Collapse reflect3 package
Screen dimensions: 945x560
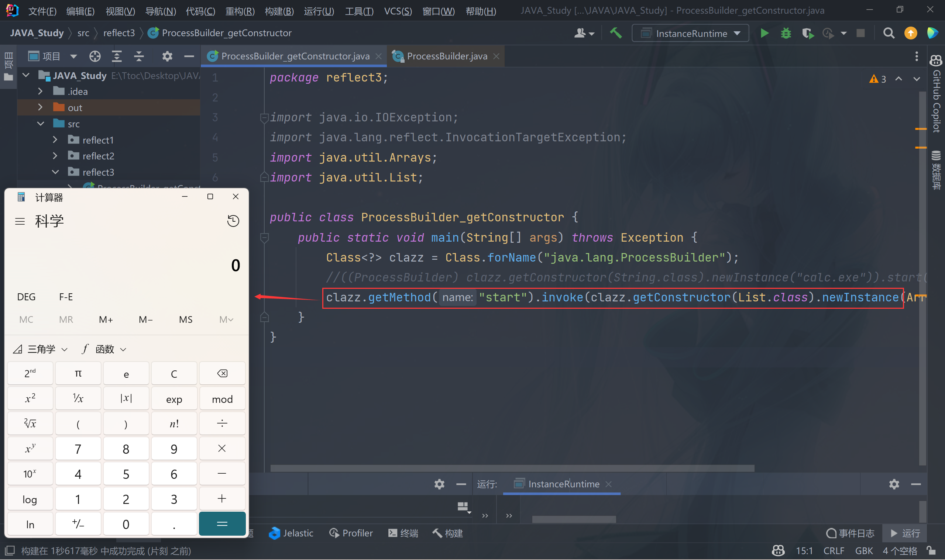pyautogui.click(x=55, y=172)
